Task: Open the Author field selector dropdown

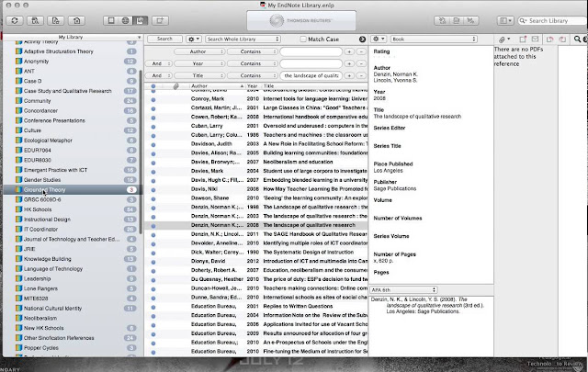Action: 199,51
